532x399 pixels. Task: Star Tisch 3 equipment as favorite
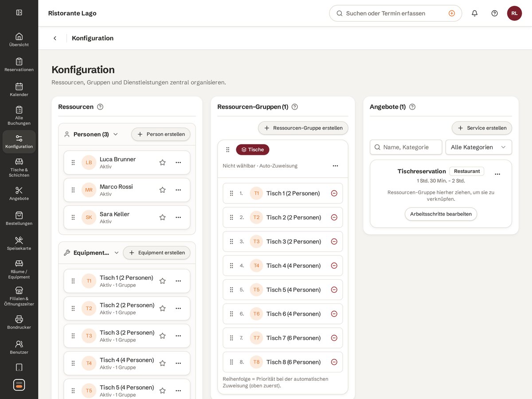(x=163, y=336)
